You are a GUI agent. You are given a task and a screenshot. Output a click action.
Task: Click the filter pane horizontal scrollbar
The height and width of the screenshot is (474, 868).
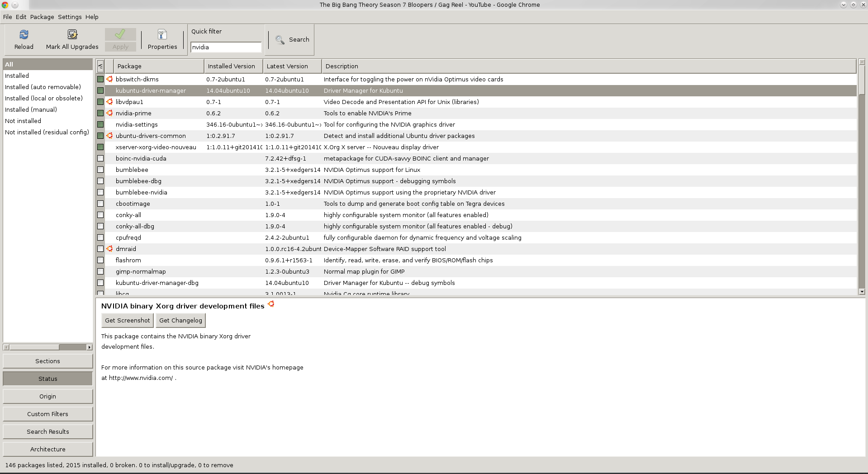click(x=34, y=347)
